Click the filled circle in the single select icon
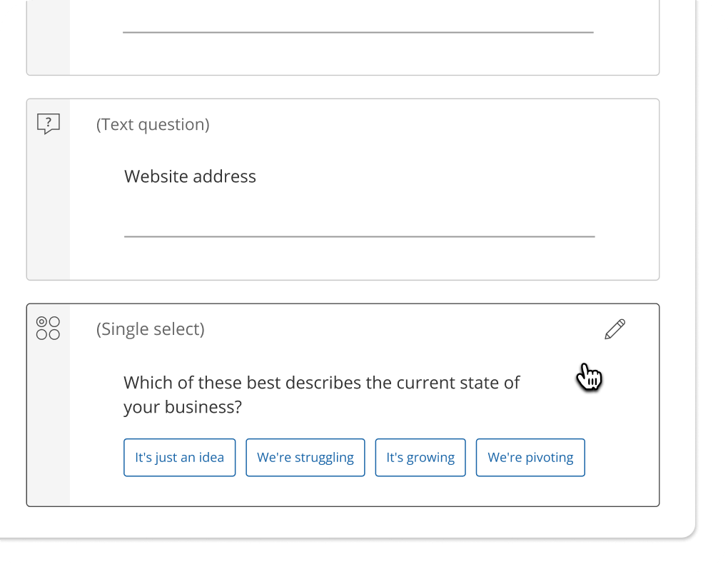The height and width of the screenshot is (572, 728). (43, 323)
